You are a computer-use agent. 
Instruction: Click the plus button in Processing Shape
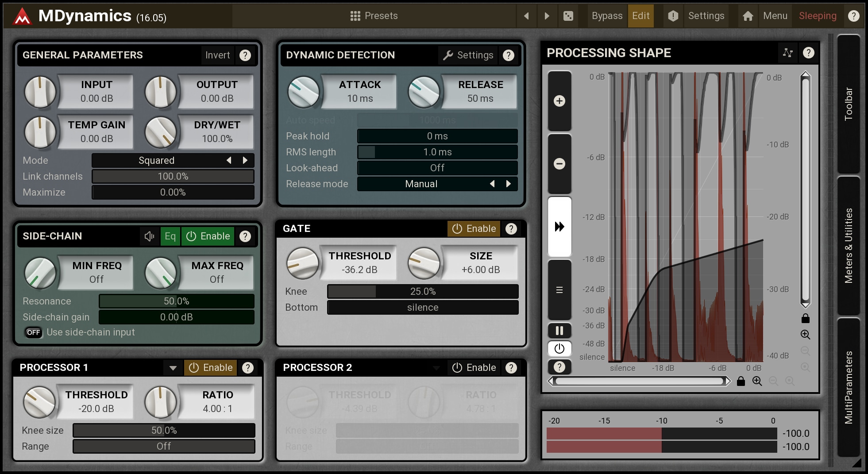point(559,101)
